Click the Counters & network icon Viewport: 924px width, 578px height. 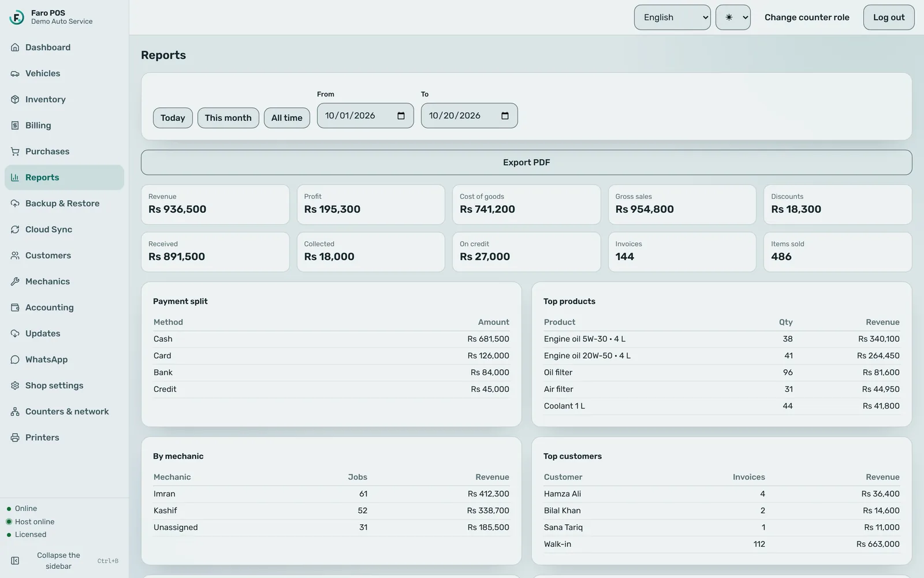pyautogui.click(x=15, y=412)
